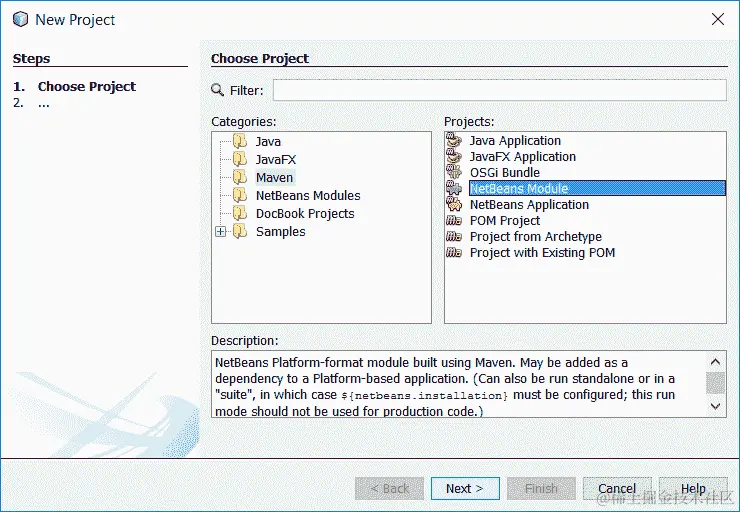The height and width of the screenshot is (512, 740).
Task: Click the description text area
Action: point(459,384)
